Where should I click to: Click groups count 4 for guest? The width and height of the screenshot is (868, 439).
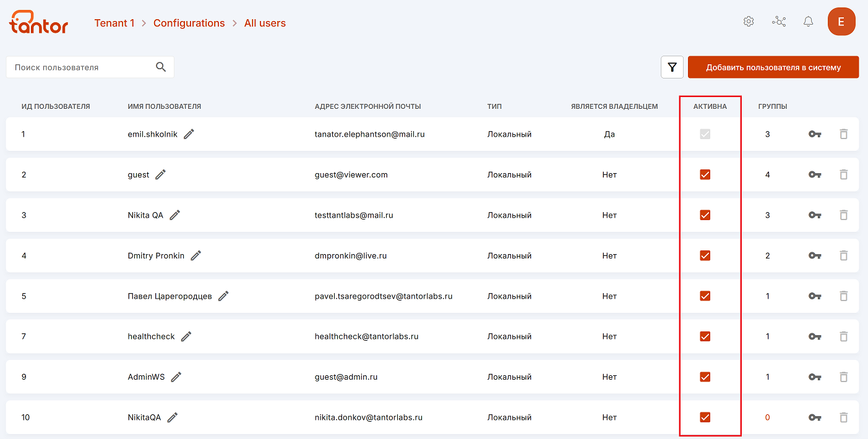pos(768,175)
